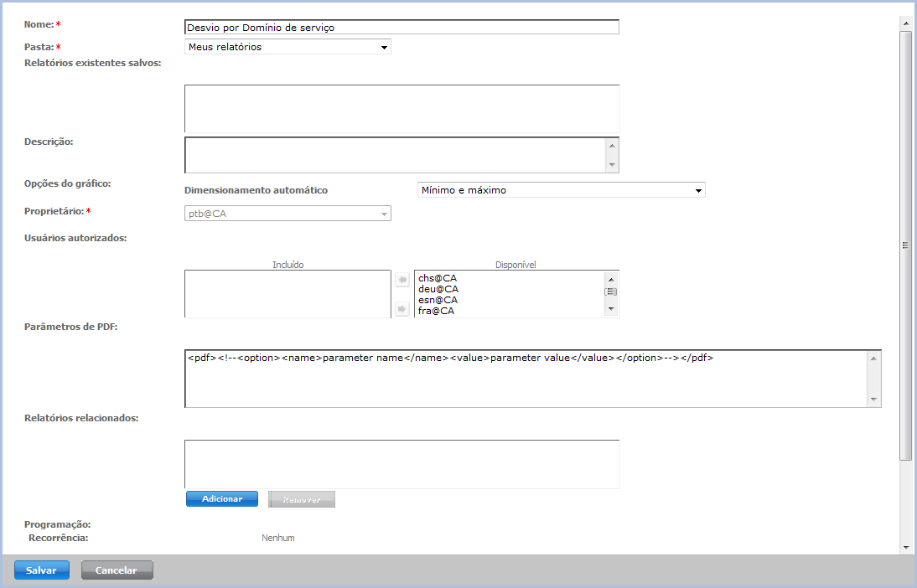
Task: Click the Cancelar button
Action: [x=117, y=570]
